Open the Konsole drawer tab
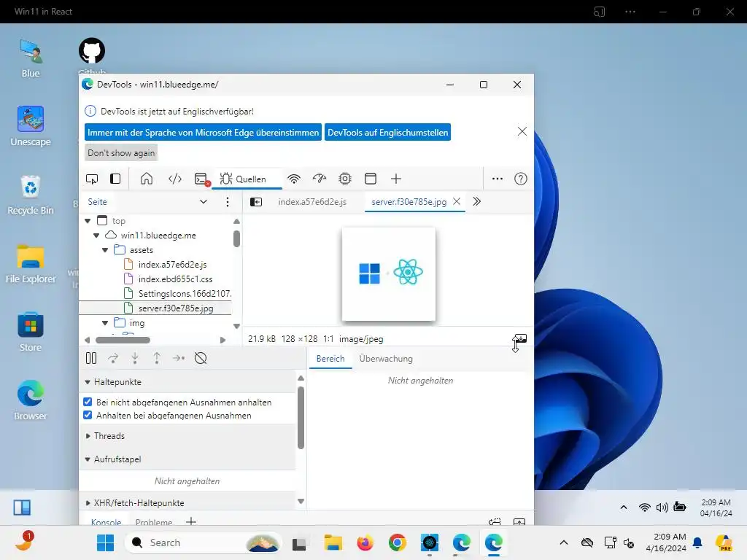The height and width of the screenshot is (560, 747). [106, 522]
